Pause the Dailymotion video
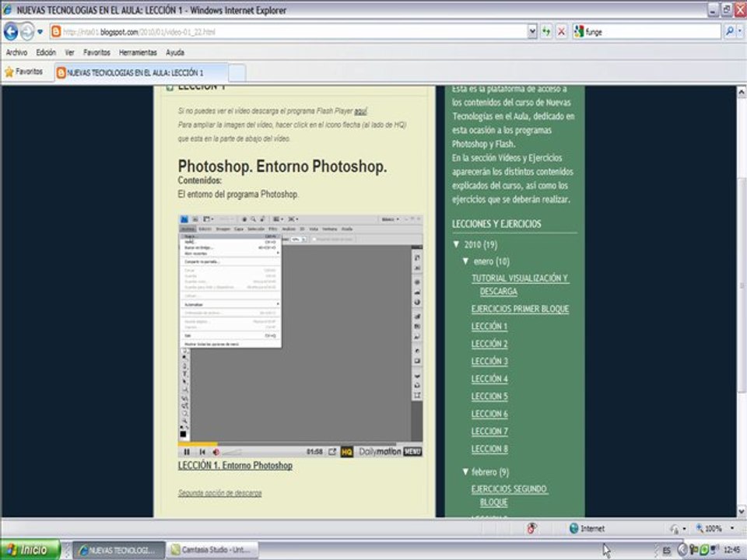The width and height of the screenshot is (747, 560). 187,452
